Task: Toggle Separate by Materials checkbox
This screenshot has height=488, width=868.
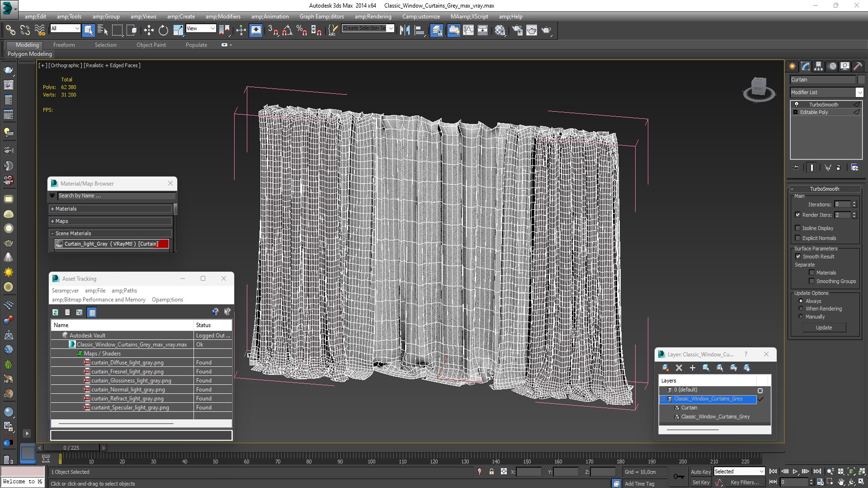Action: point(811,273)
